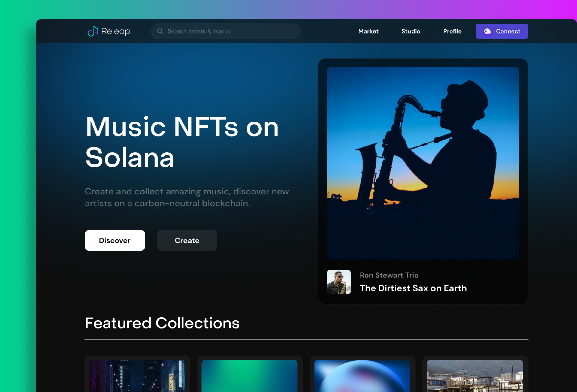The width and height of the screenshot is (577, 392).
Task: Open the Profile nav item
Action: (x=452, y=31)
